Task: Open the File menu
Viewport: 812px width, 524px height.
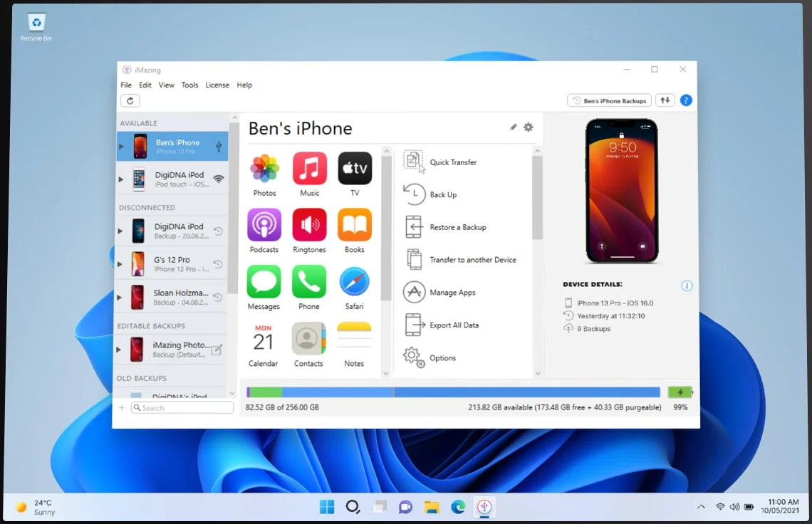Action: (x=126, y=85)
